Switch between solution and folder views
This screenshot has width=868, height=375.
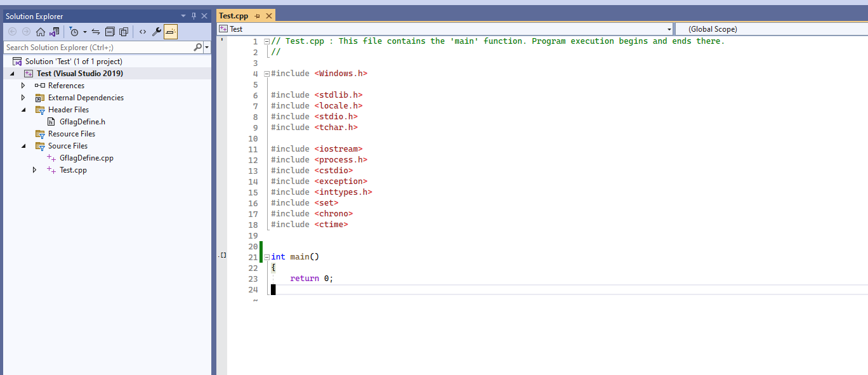pos(55,32)
